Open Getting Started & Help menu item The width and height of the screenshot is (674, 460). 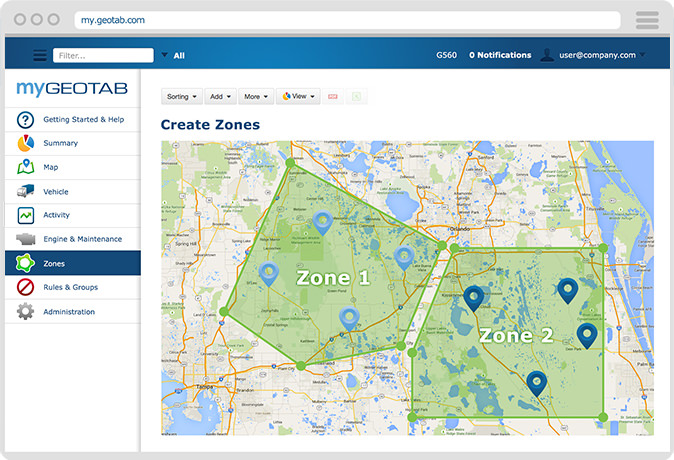73,120
